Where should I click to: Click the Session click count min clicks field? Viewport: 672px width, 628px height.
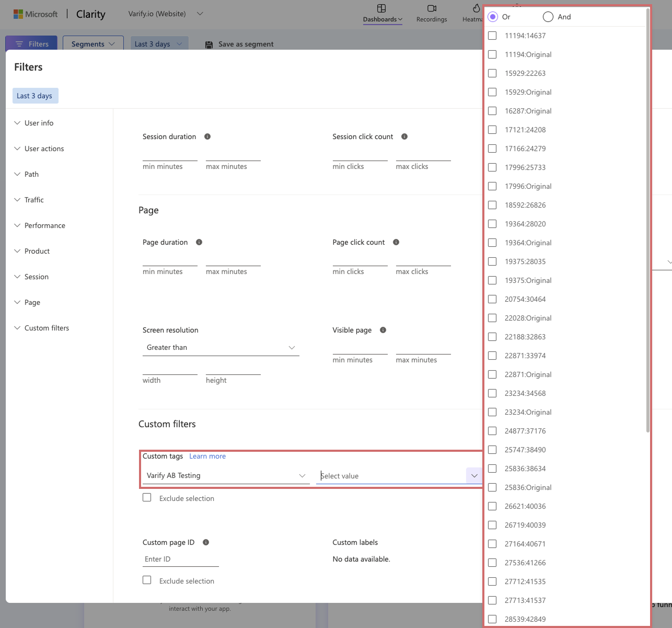pos(360,154)
